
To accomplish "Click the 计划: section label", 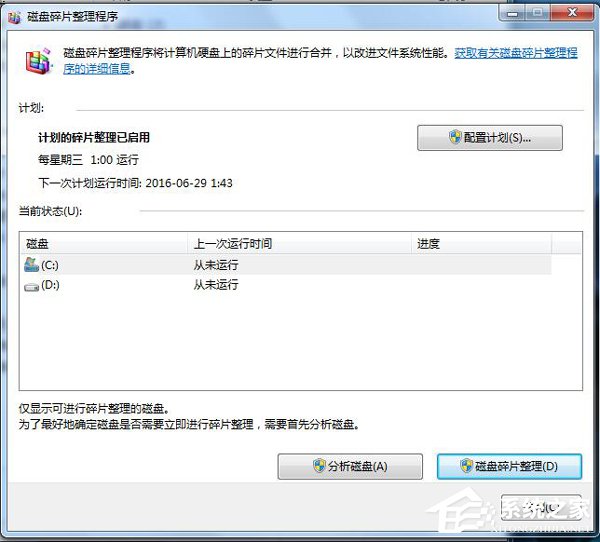I will (31, 108).
